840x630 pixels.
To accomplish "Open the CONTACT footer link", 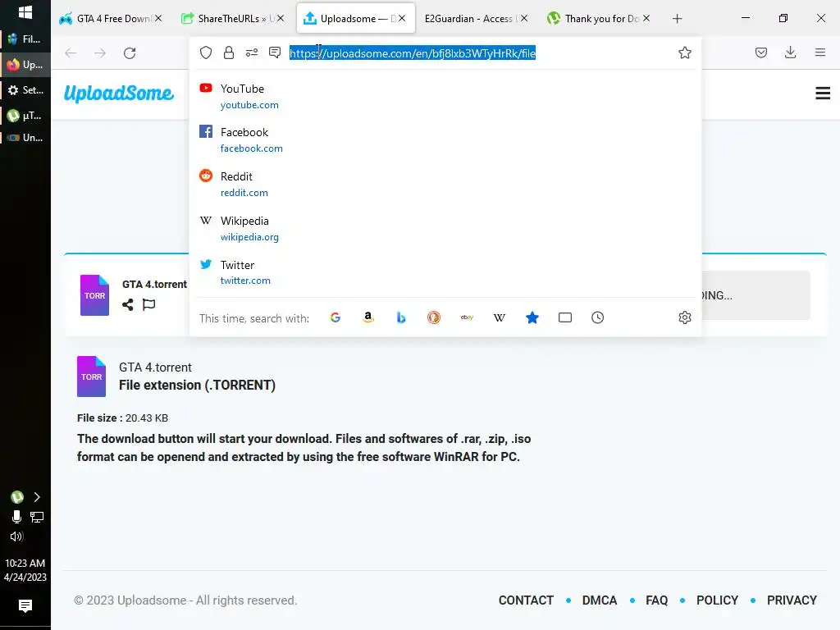I will [x=526, y=600].
